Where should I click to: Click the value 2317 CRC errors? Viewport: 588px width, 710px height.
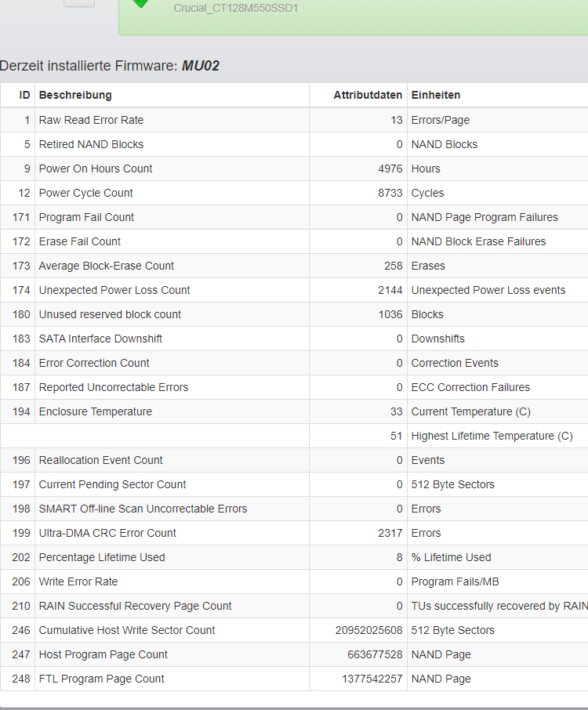coord(390,534)
